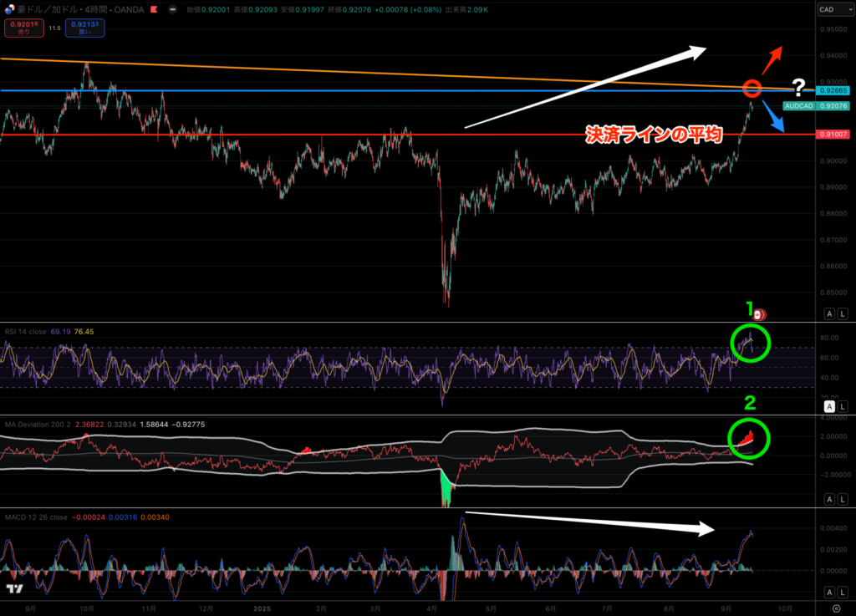Screen dimensions: 856x616
Task: Click the RSI 14 close indicator title
Action: (24, 332)
